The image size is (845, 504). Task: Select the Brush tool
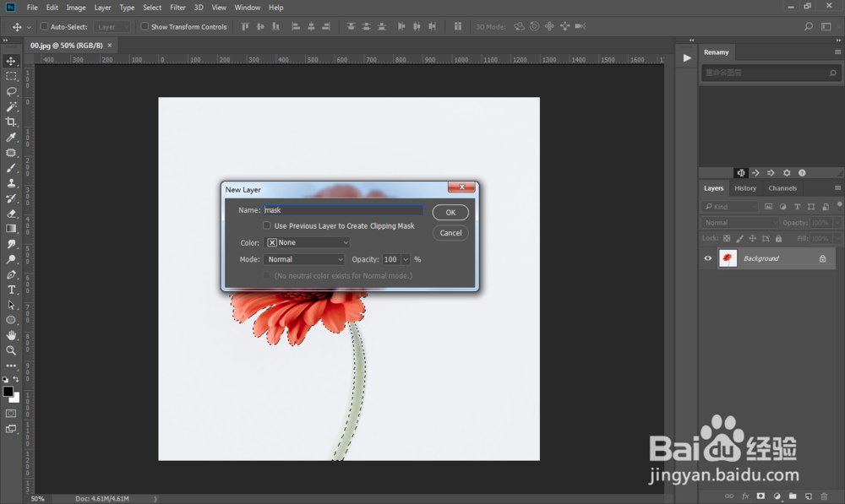tap(11, 168)
